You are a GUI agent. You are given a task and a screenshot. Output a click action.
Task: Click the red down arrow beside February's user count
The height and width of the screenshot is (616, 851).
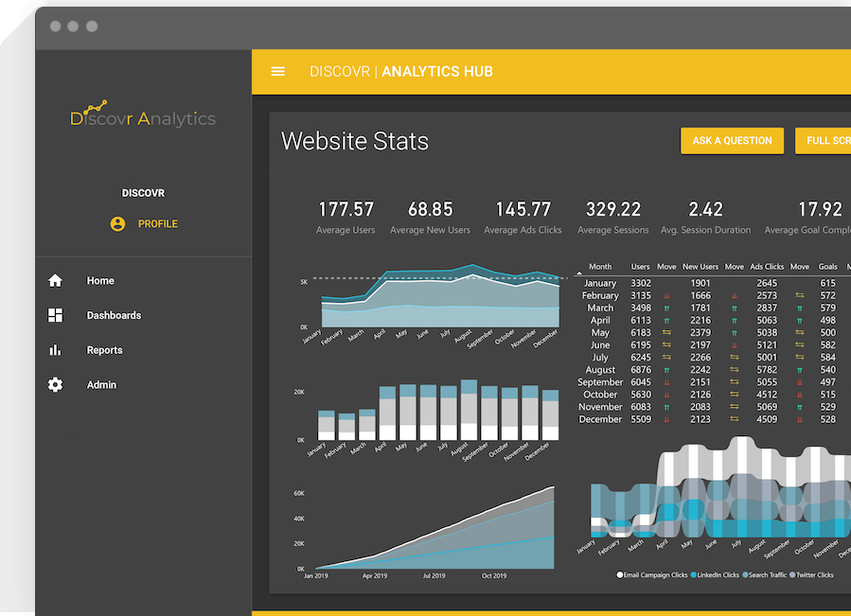pyautogui.click(x=668, y=295)
